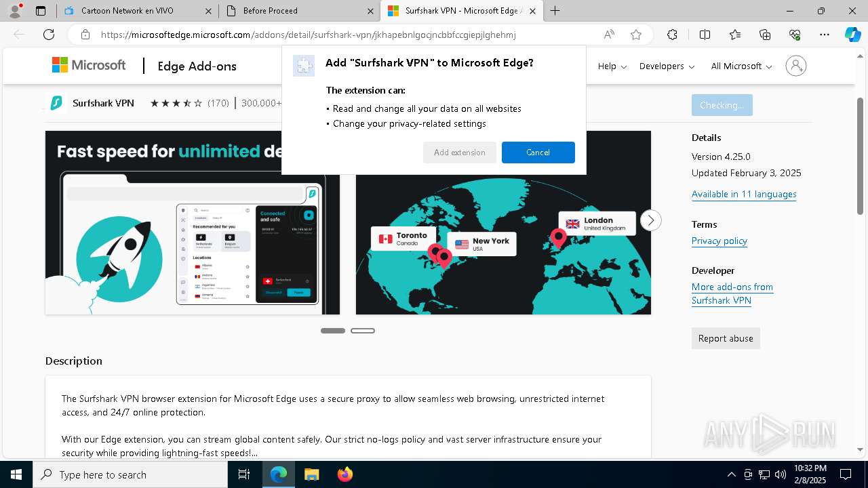Select the first carousel indicator

[x=333, y=331]
